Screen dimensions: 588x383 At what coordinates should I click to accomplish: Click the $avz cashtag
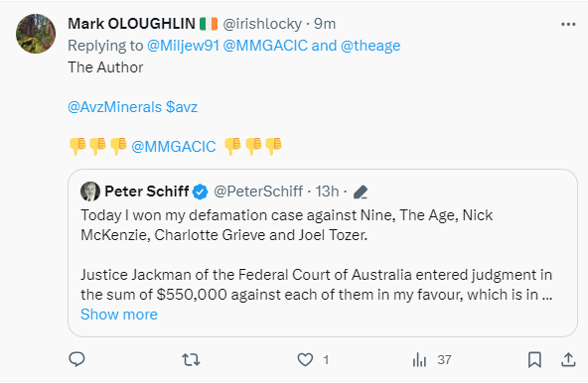(182, 107)
